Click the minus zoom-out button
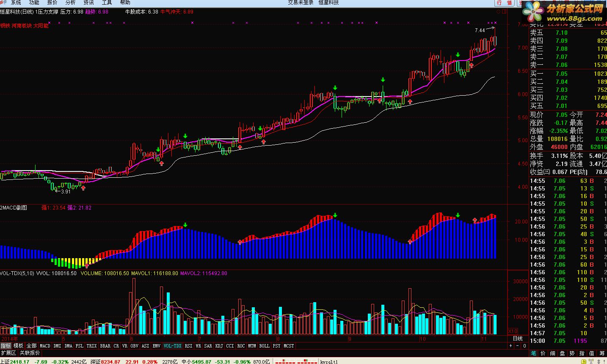The height and width of the screenshot is (364, 607). [x=518, y=346]
